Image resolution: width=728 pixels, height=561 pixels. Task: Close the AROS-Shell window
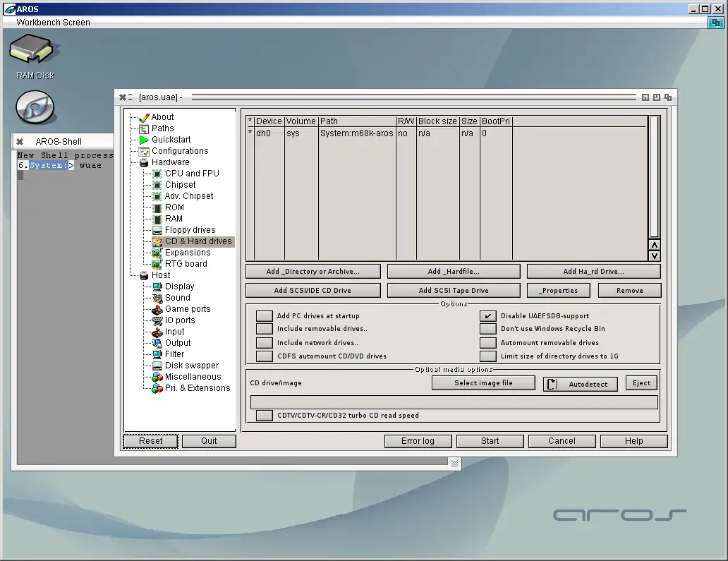click(20, 142)
